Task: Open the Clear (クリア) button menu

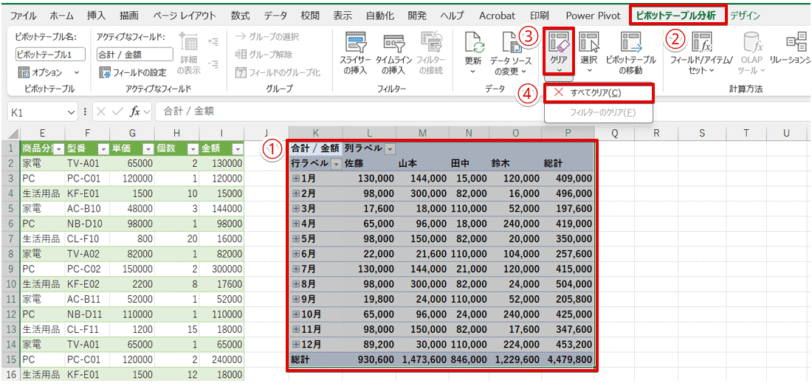Action: pos(558,52)
